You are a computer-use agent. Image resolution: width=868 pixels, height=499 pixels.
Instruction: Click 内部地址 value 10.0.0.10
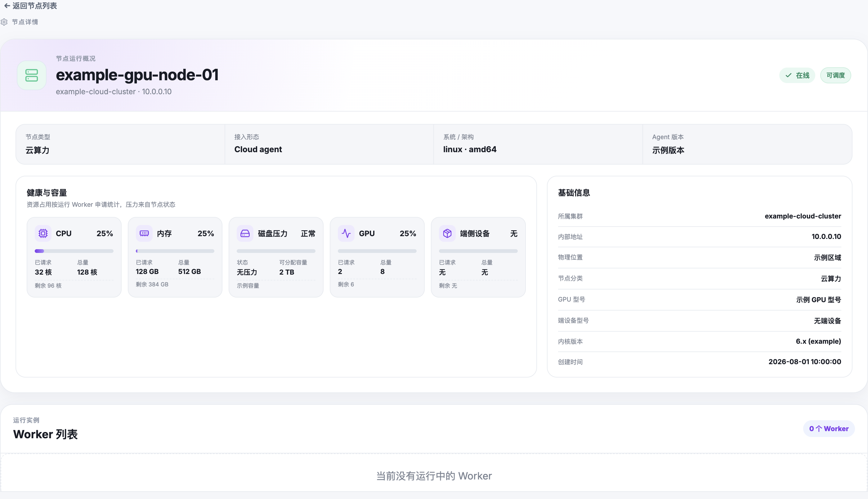(826, 236)
